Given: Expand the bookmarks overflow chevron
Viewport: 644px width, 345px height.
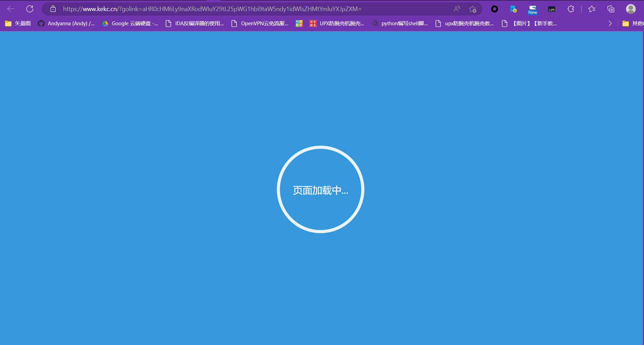Looking at the screenshot, I should click(x=610, y=24).
